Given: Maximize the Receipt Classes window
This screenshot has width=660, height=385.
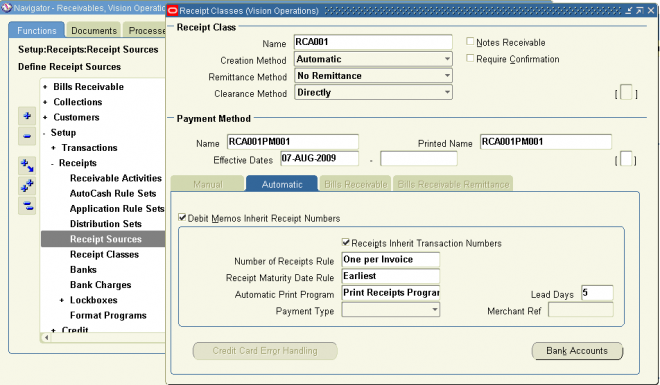Looking at the screenshot, I should click(639, 11).
